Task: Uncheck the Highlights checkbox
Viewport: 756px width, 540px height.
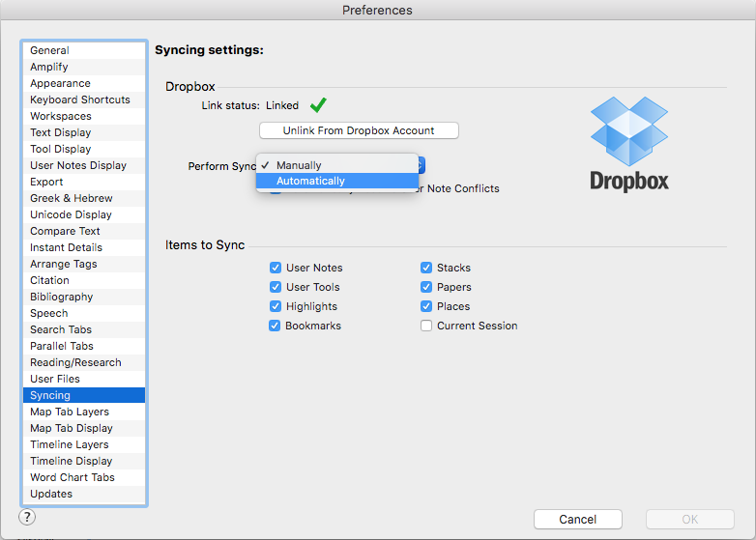Action: point(276,306)
